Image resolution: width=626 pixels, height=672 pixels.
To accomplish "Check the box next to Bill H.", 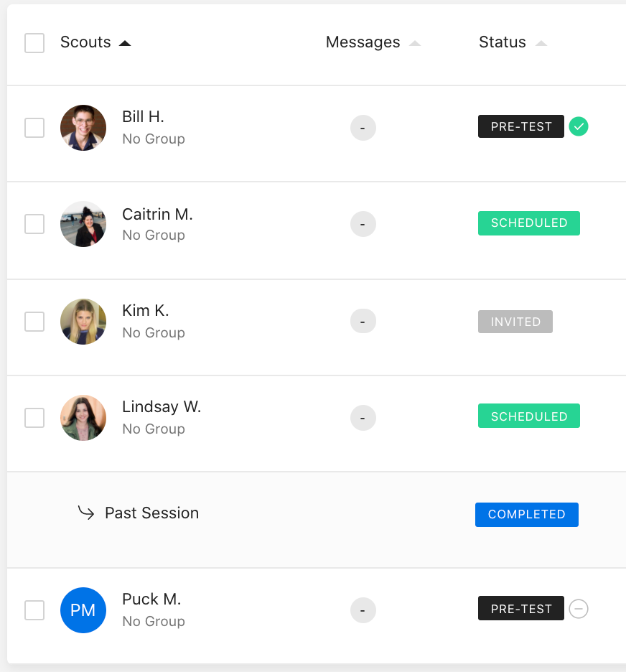I will [34, 128].
